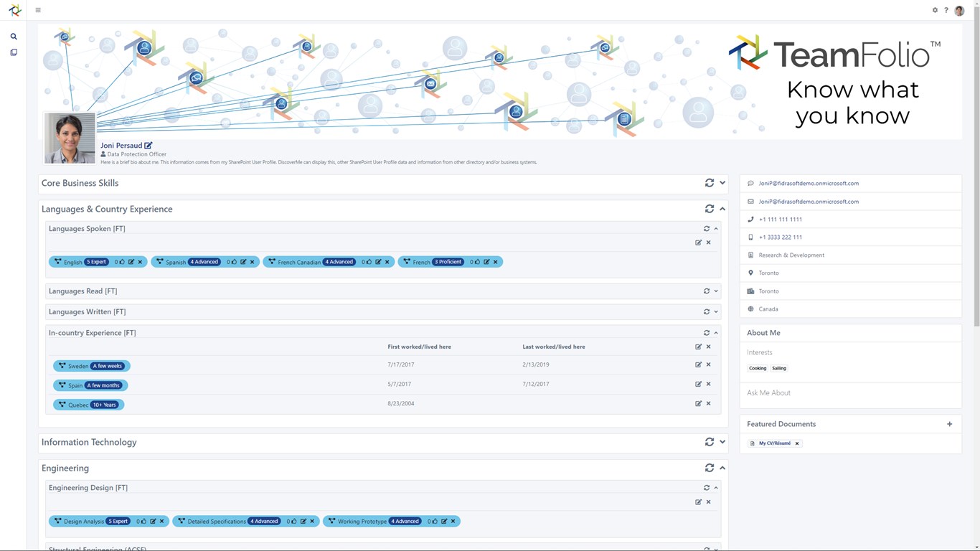The height and width of the screenshot is (551, 980).
Task: Click the copy pages icon in sidebar
Action: tap(14, 52)
